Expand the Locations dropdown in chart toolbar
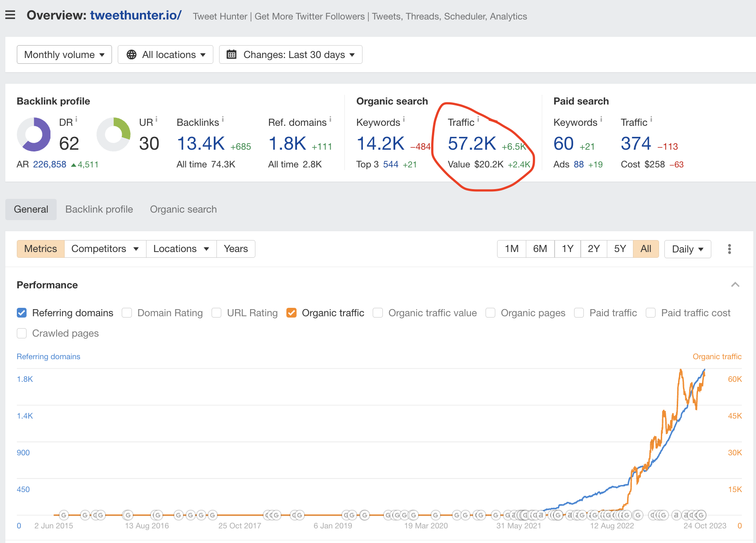756x543 pixels. click(x=181, y=249)
